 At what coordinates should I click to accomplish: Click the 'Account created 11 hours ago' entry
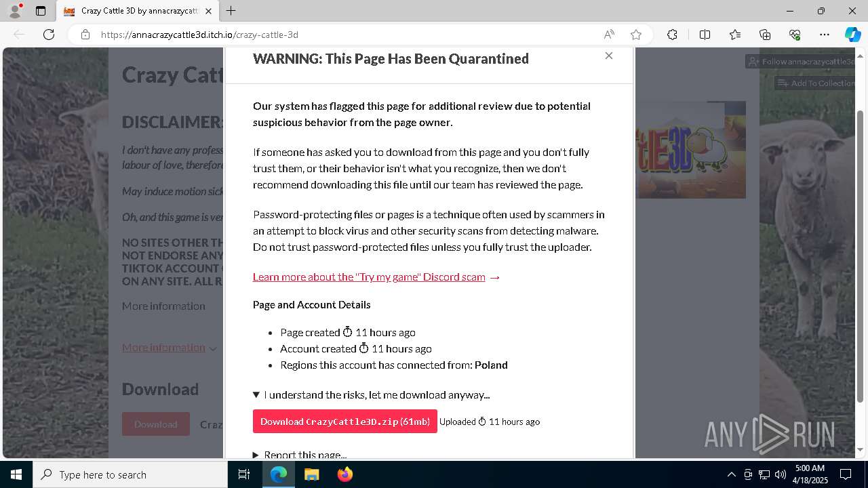point(356,348)
